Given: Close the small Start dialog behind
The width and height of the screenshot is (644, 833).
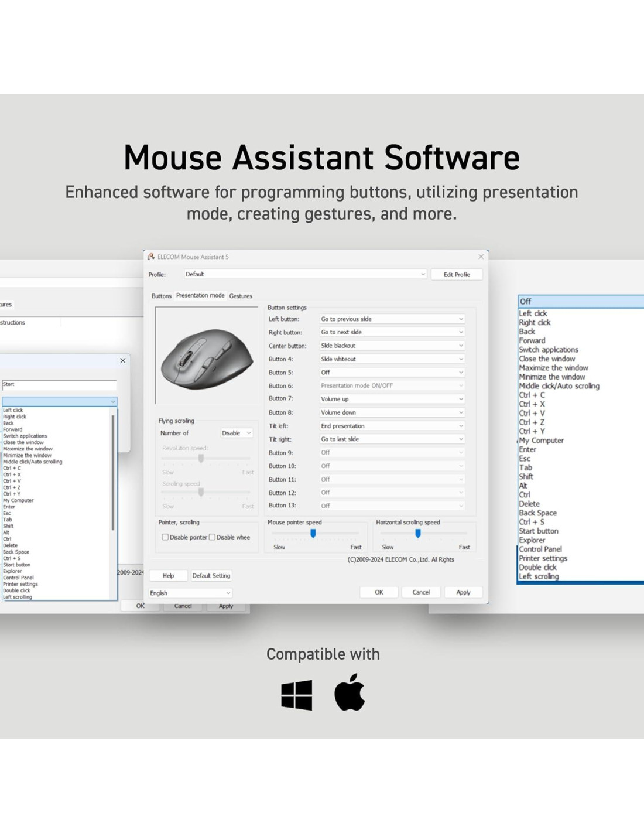Looking at the screenshot, I should pos(123,361).
